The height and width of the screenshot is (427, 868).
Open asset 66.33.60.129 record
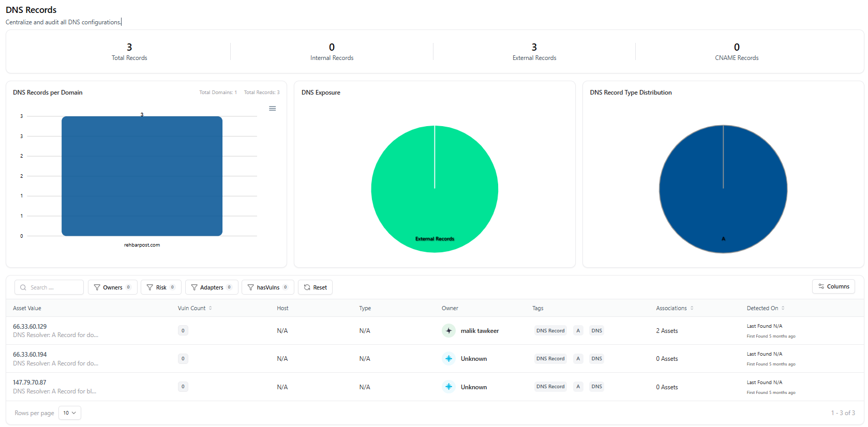point(29,327)
